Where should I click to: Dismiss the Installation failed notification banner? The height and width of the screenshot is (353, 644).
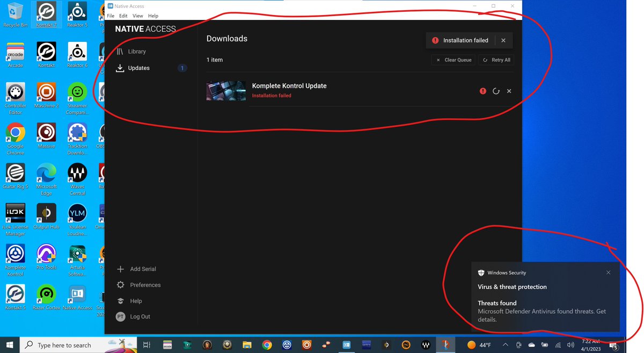[503, 40]
